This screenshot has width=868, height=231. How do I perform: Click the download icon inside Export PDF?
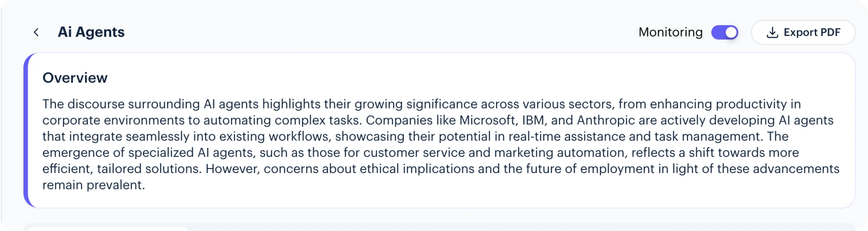pos(772,33)
